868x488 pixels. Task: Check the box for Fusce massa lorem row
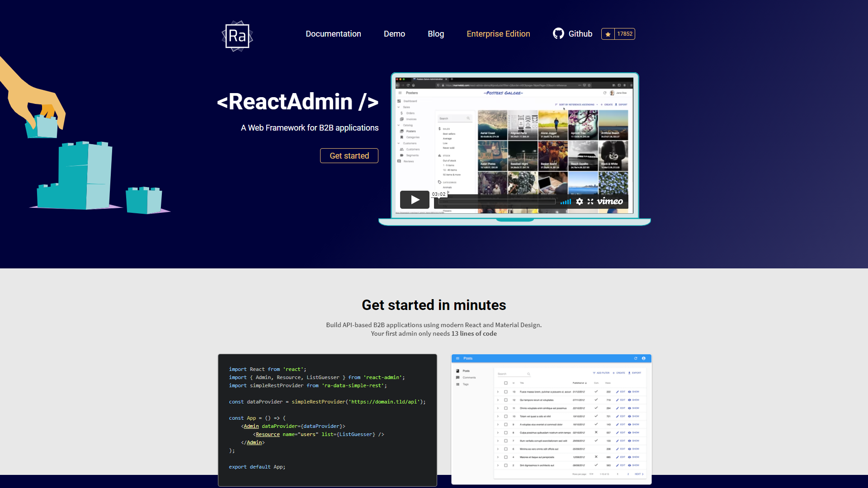point(506,392)
